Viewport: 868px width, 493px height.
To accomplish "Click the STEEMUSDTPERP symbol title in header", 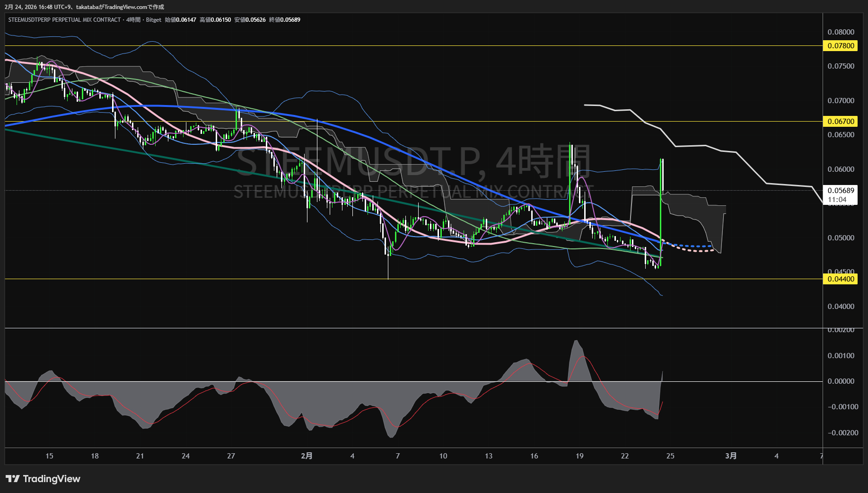I will click(64, 20).
